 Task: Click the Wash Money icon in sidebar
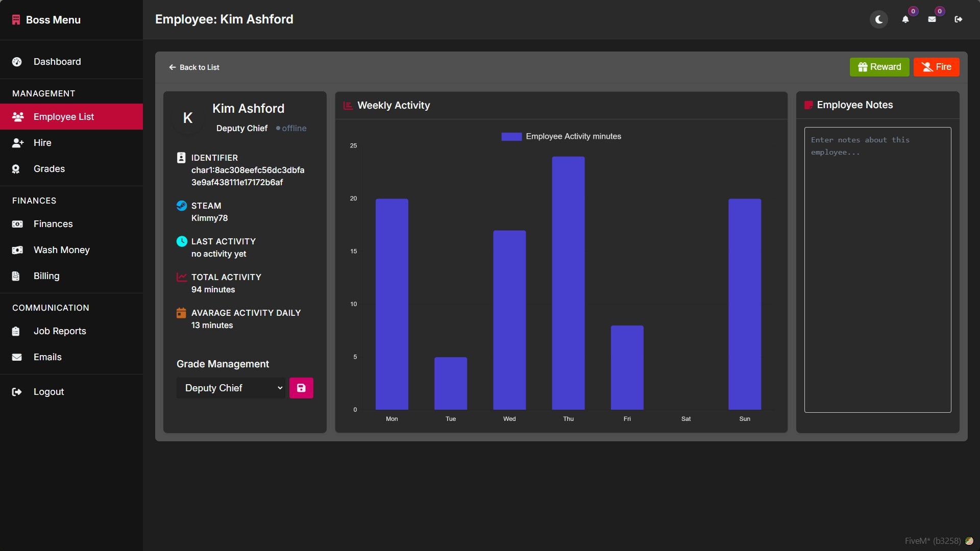pyautogui.click(x=17, y=250)
